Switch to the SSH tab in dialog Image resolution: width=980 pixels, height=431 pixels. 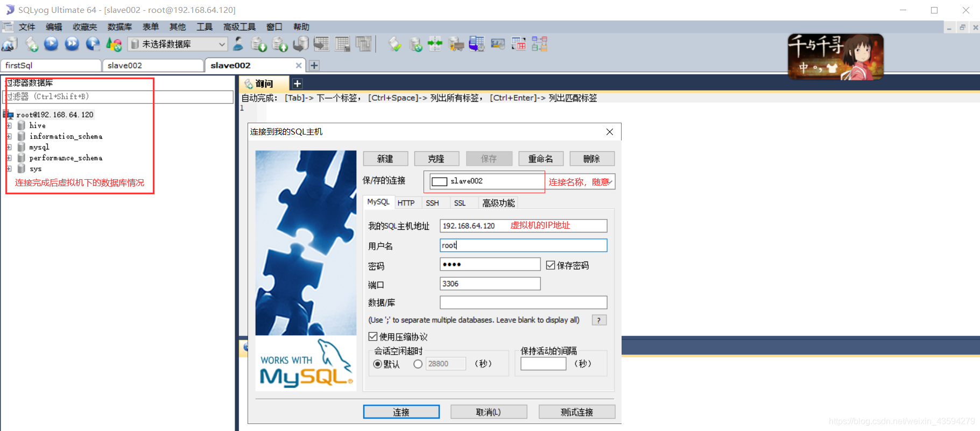click(x=432, y=203)
